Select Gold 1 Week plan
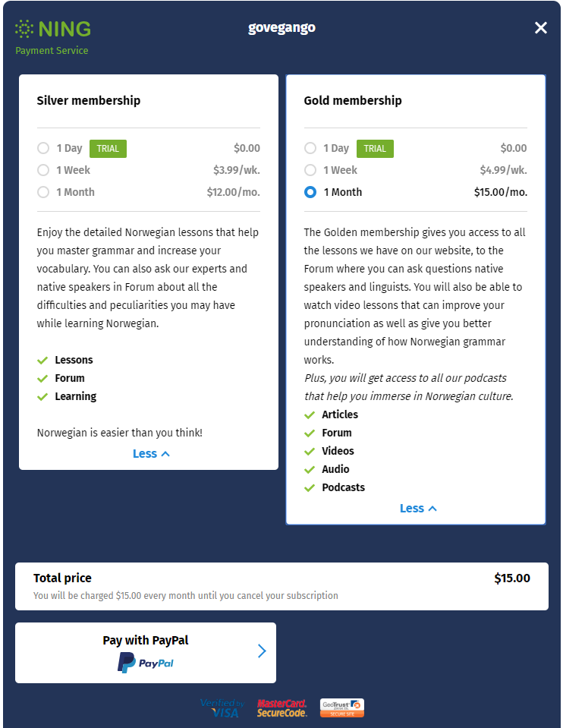Image resolution: width=563 pixels, height=728 pixels. tap(310, 170)
